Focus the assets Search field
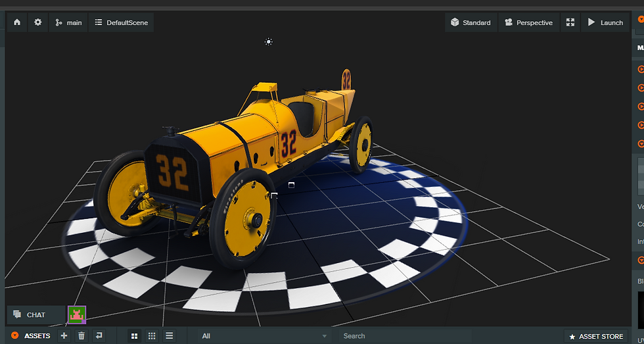Image resolution: width=644 pixels, height=344 pixels. tap(405, 336)
